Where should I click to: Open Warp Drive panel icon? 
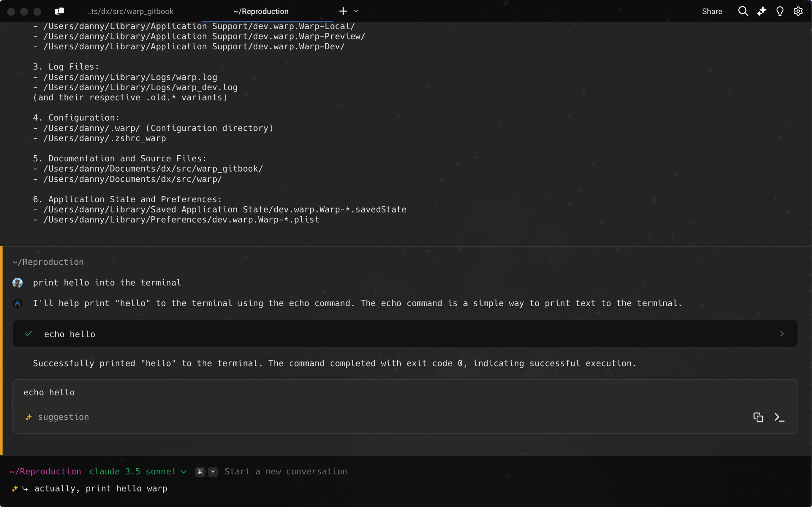click(59, 11)
